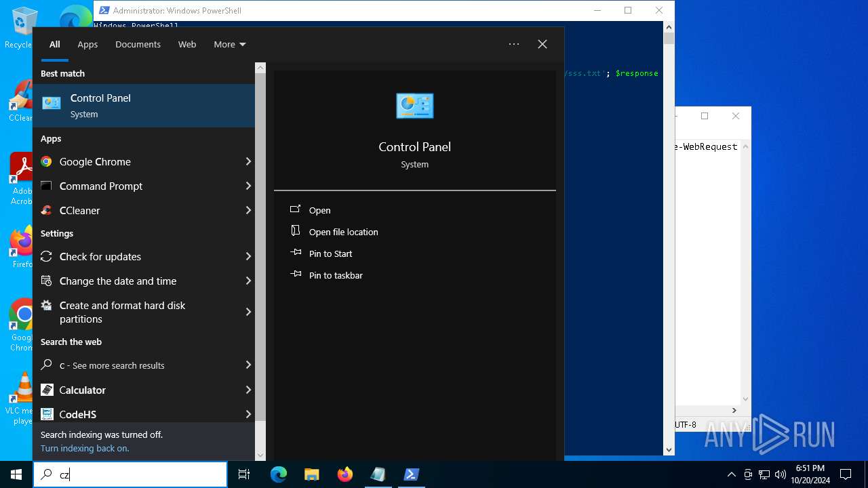This screenshot has height=488, width=868.
Task: Open Change the date and time setting
Action: (139, 281)
